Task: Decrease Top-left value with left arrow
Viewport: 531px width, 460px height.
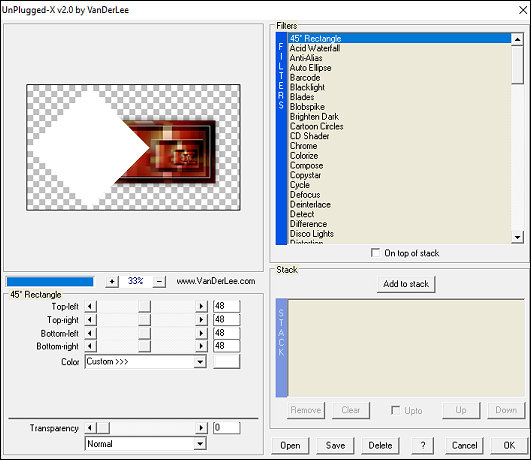Action: [x=90, y=307]
